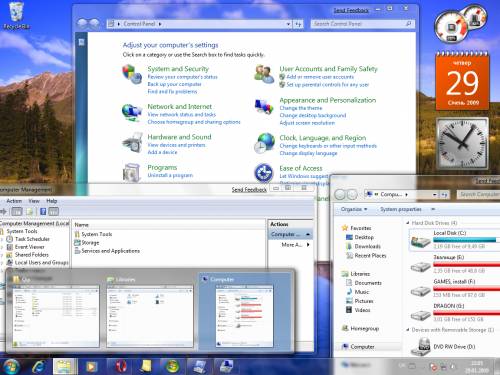Click the Clock, Language, and Region icon
Image resolution: width=500 pixels, height=375 pixels.
point(264,143)
